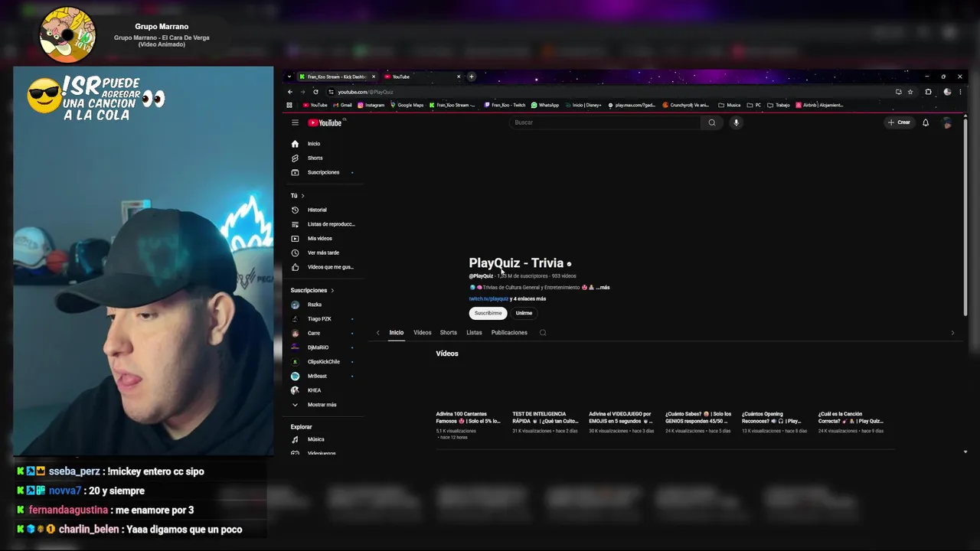Bookmark this page with the star icon
Viewport: 980px width, 551px height.
tap(910, 92)
